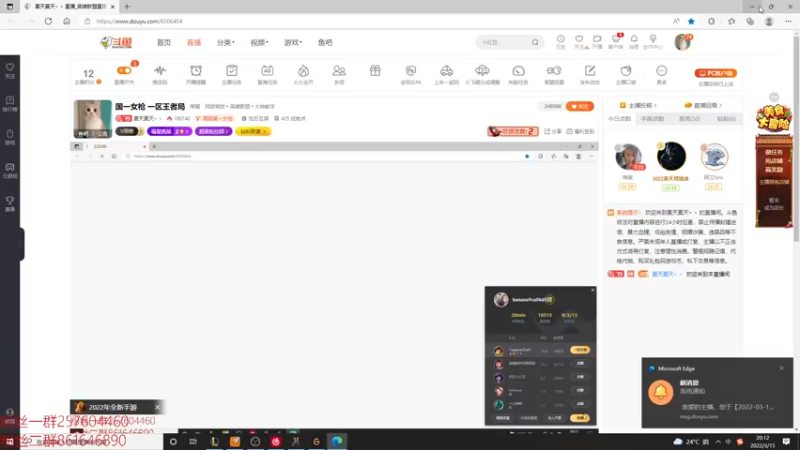Open the audio waveform icon in streamer toolbar
800x450 pixels.
(x=160, y=70)
